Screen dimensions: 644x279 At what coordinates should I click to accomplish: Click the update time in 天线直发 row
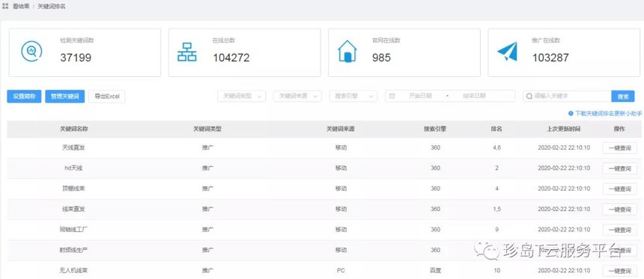(564, 147)
